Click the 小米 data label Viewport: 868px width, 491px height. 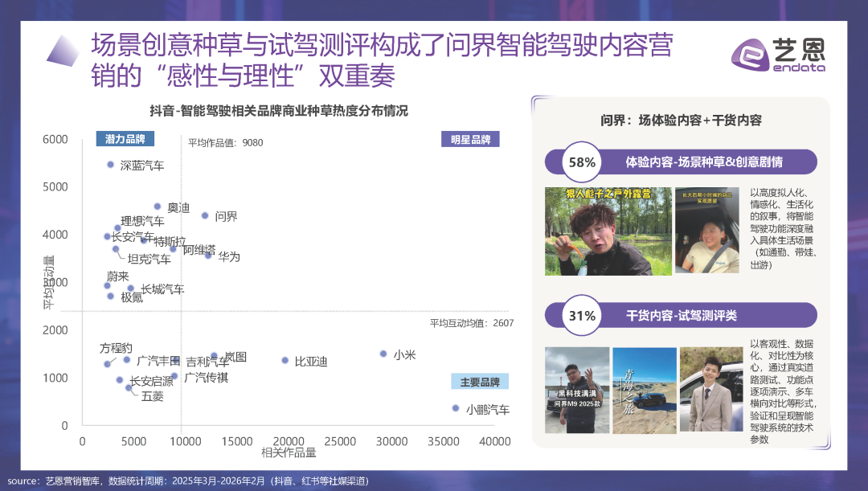404,355
